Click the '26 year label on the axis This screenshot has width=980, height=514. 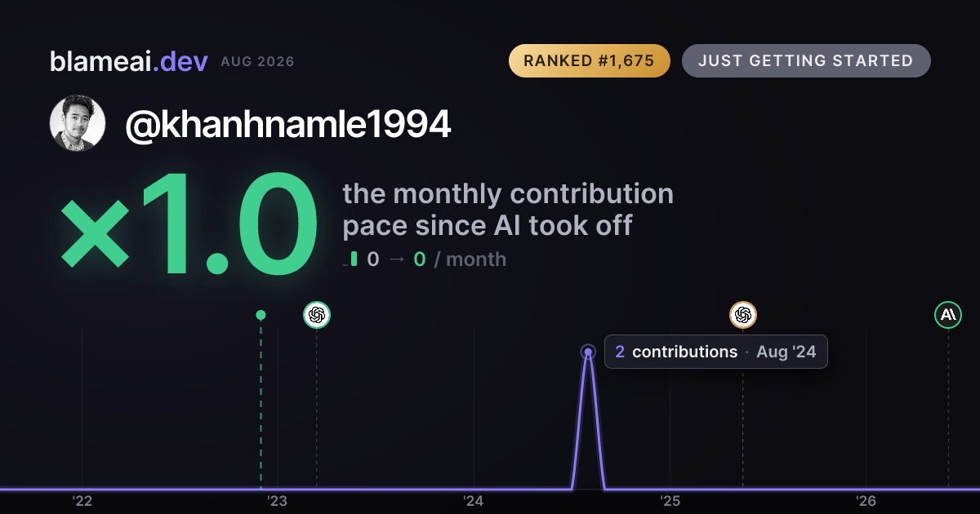coord(866,501)
